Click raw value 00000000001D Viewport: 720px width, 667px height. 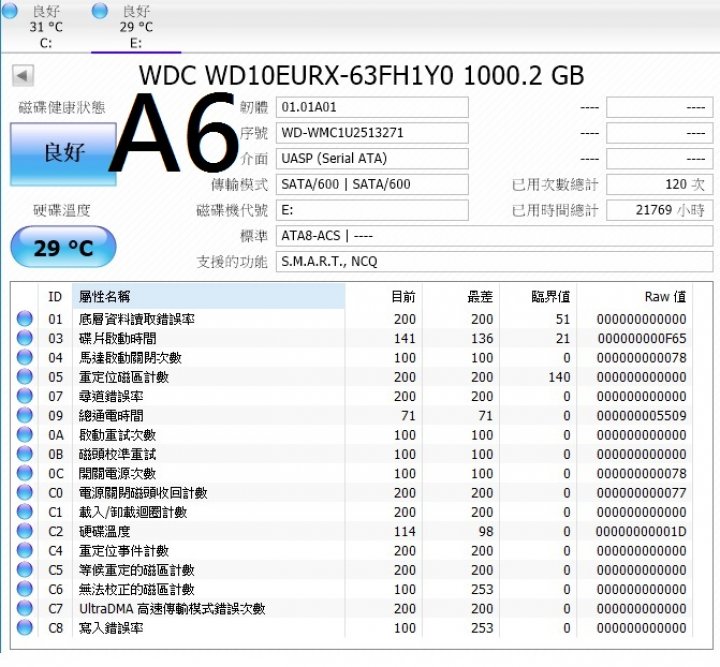(x=641, y=531)
